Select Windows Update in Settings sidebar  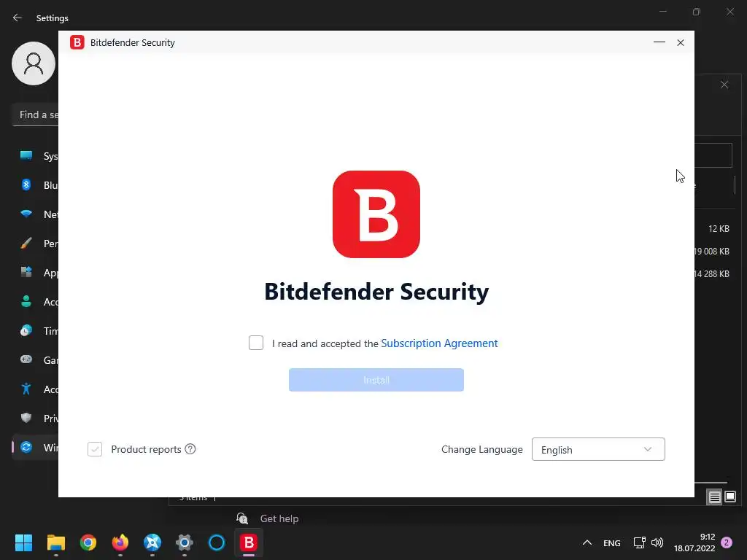tap(35, 448)
